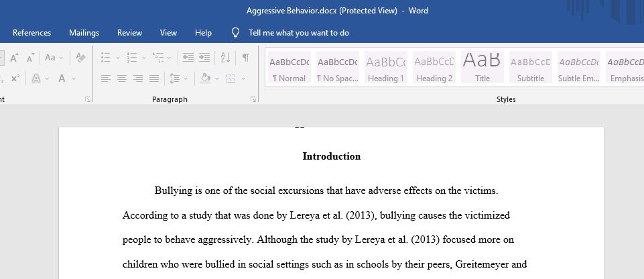Viewport: 644px width, 279px height.
Task: Switch to the Mailings tab
Action: (84, 33)
